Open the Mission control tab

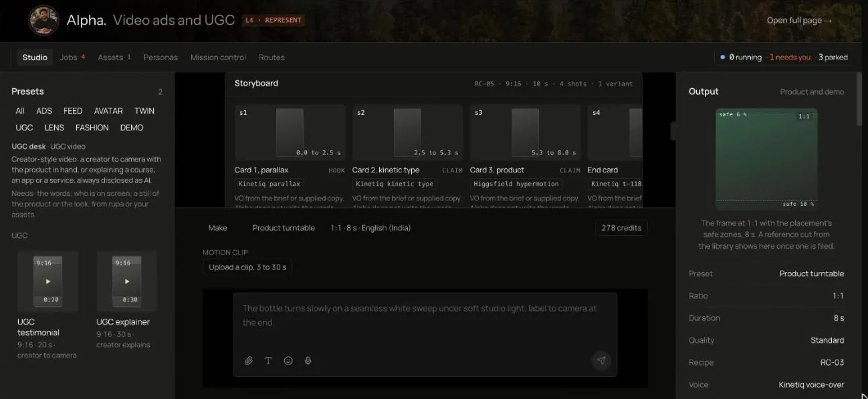[218, 57]
